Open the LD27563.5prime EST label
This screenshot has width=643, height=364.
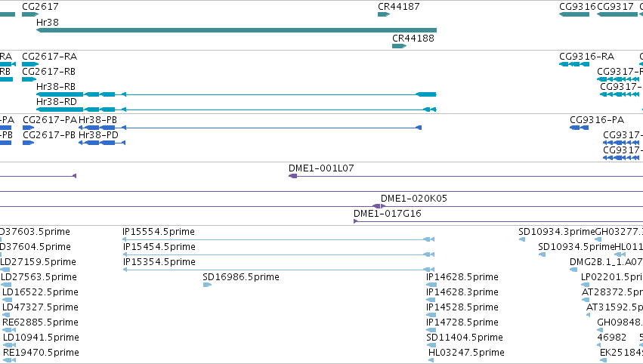39,276
